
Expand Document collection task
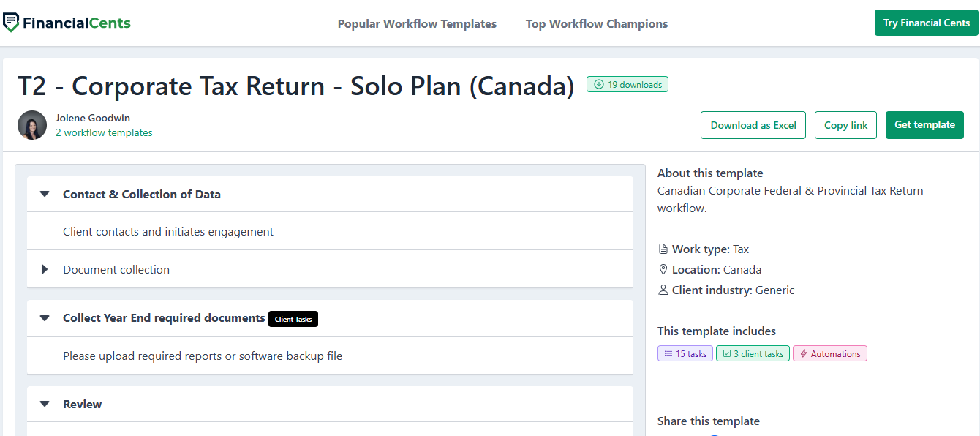[x=45, y=269]
